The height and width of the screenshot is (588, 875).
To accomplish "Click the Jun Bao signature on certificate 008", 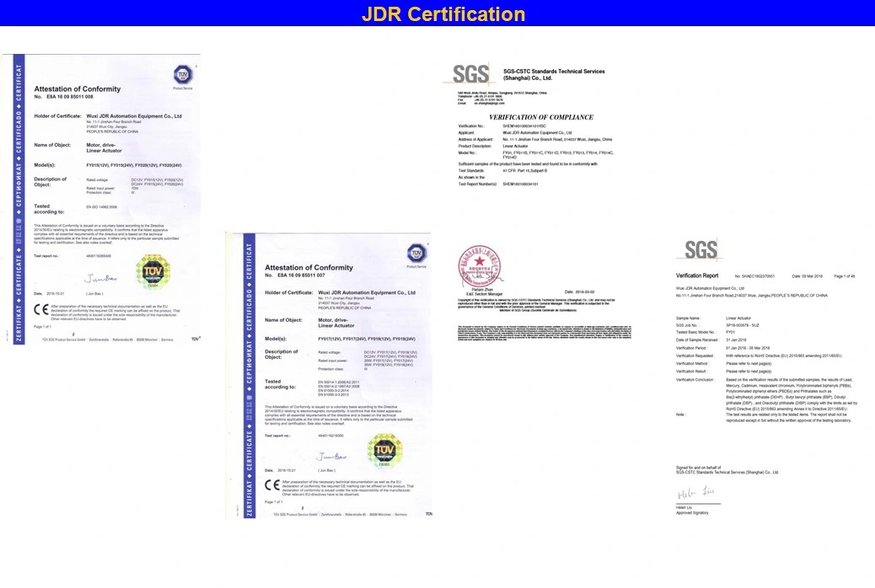I will 100,278.
